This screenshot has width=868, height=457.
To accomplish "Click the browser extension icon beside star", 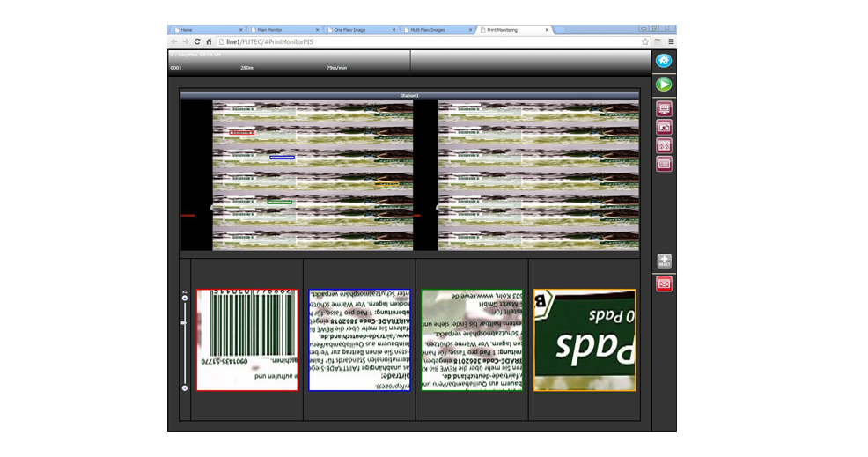I will 658,41.
